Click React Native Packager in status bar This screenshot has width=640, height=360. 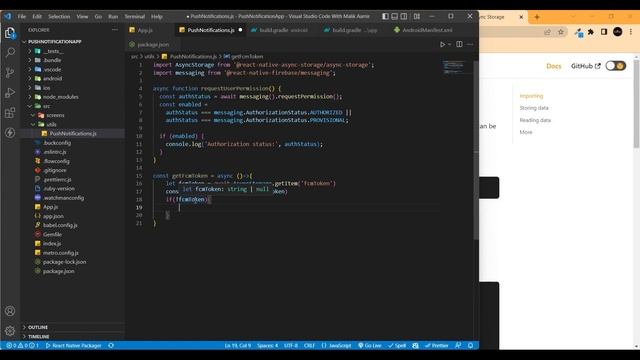pyautogui.click(x=73, y=346)
